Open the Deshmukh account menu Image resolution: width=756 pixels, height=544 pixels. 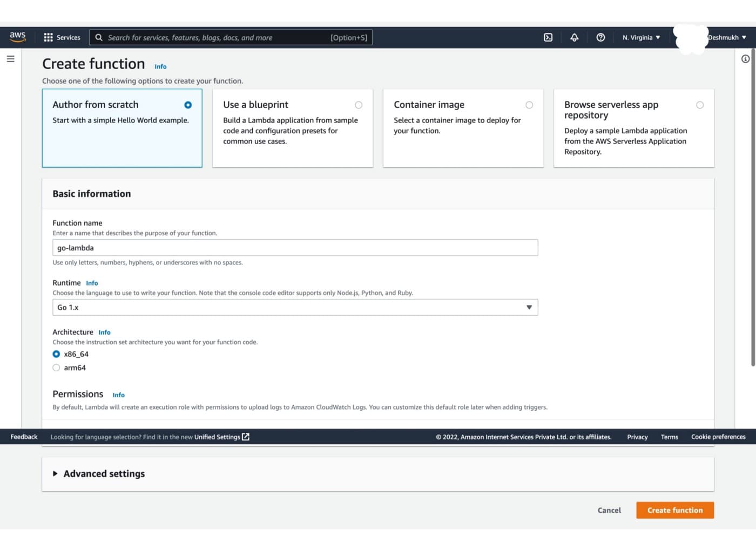726,37
